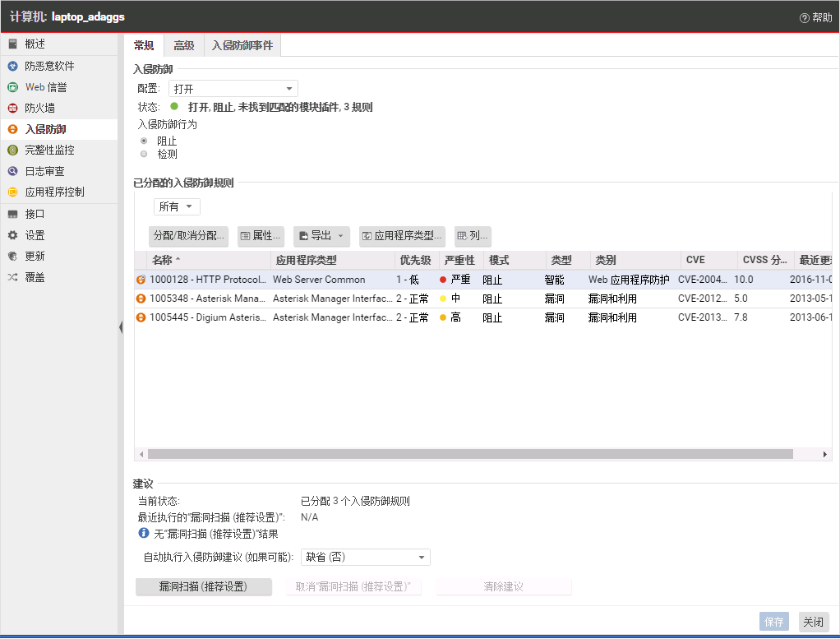840x639 pixels.
Task: Expand the 导出 export dropdown button
Action: pos(321,236)
